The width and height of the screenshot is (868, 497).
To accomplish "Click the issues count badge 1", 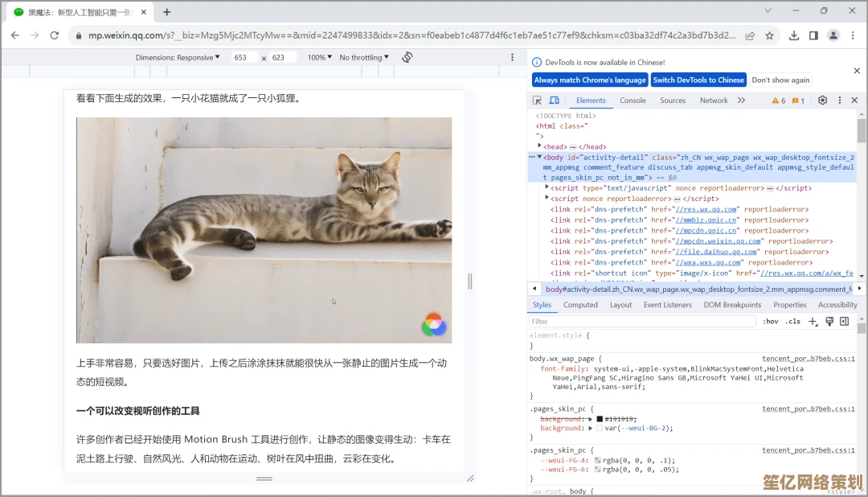I will pyautogui.click(x=798, y=101).
